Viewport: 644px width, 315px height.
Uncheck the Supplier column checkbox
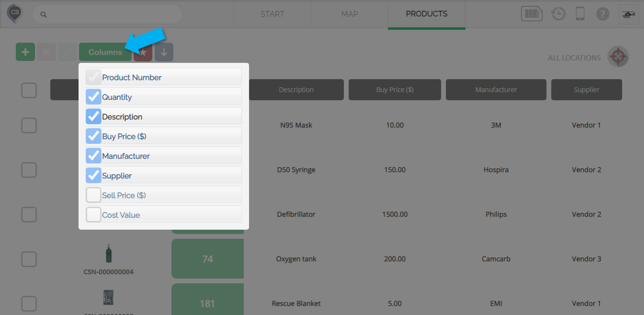click(x=93, y=176)
